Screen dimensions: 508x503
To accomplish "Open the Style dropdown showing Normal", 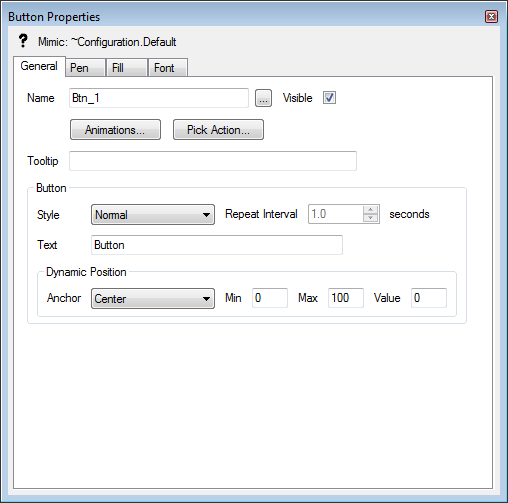I will [153, 215].
